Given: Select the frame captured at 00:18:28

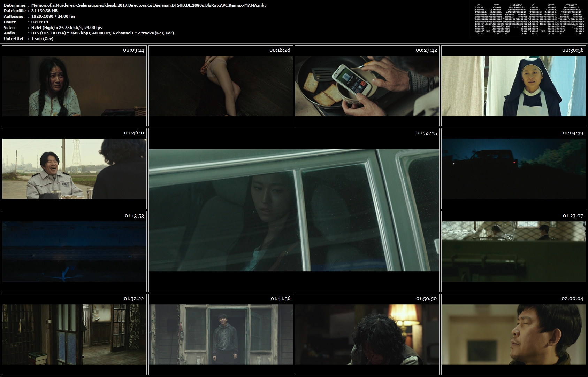Looking at the screenshot, I should pyautogui.click(x=221, y=86).
